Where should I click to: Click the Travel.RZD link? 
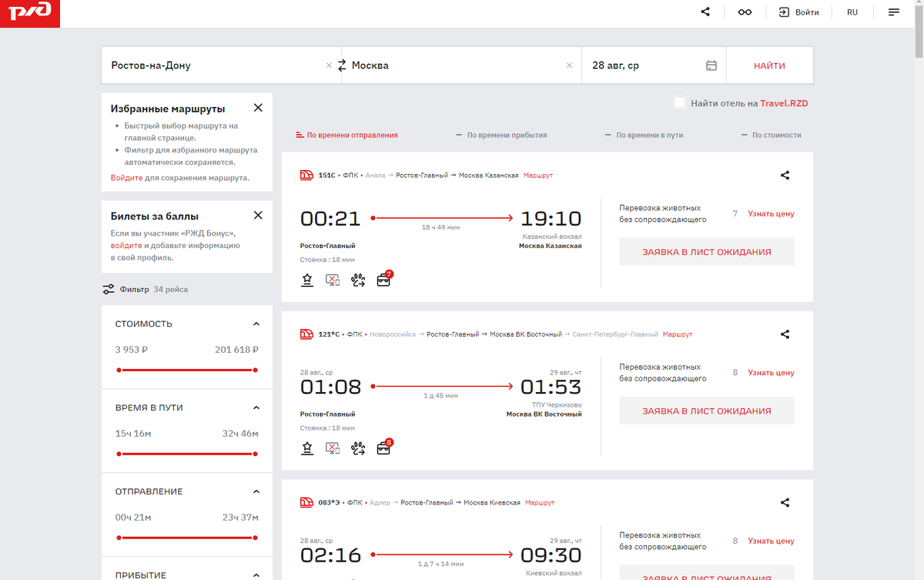(784, 103)
